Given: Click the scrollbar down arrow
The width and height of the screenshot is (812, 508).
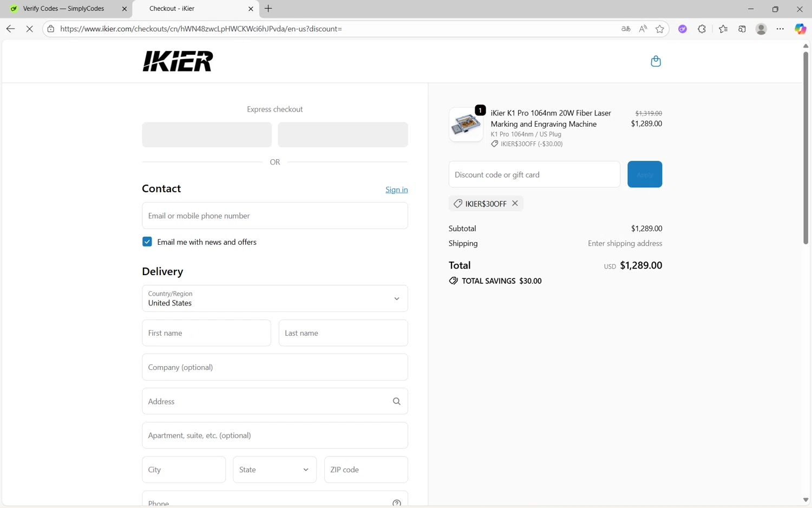Looking at the screenshot, I should (x=806, y=500).
